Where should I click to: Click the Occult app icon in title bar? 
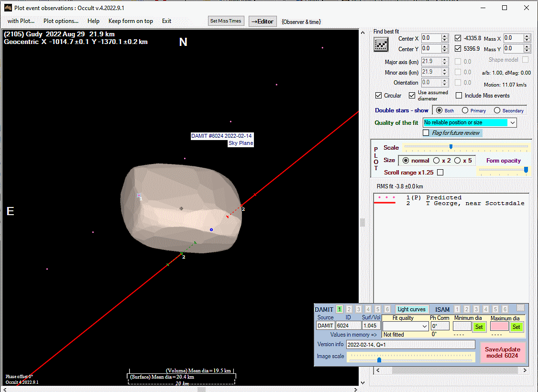(x=7, y=8)
